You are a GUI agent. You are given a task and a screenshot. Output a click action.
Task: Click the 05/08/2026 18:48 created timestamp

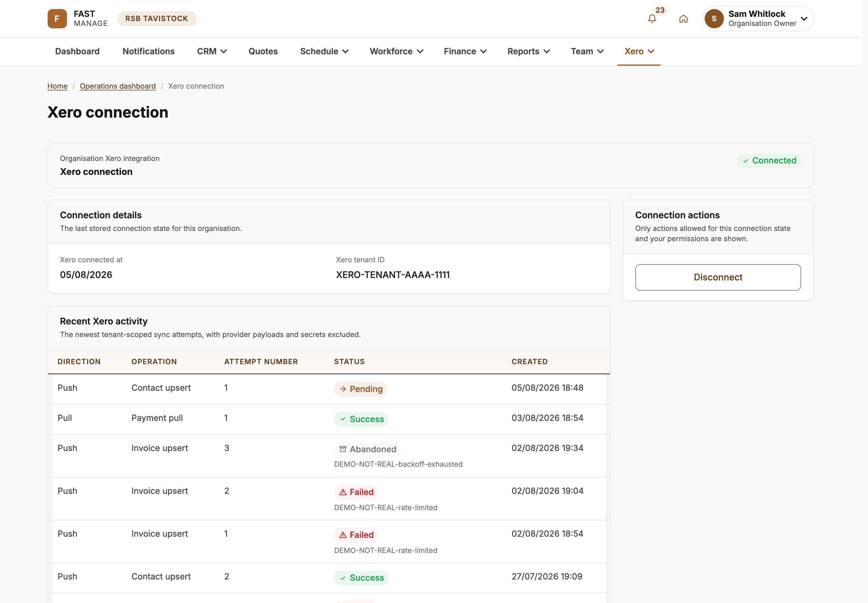coord(547,388)
